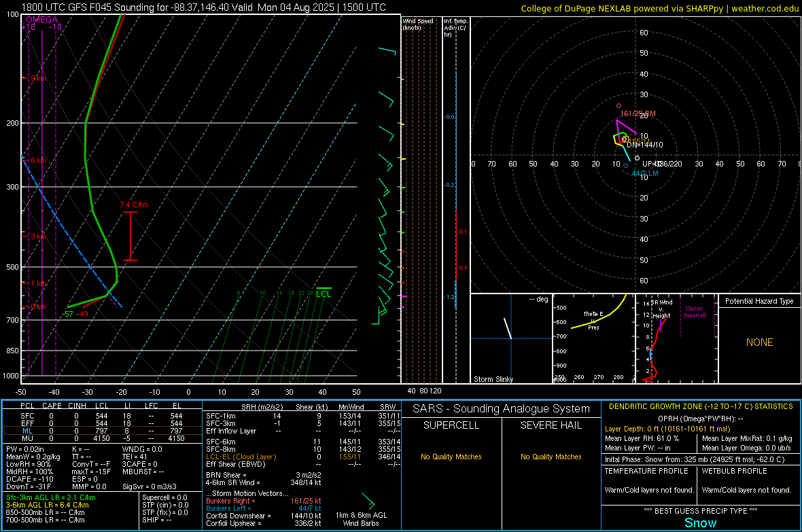This screenshot has width=802, height=532.
Task: Click the MeanW = 0.2g/kg value
Action: pos(33,457)
